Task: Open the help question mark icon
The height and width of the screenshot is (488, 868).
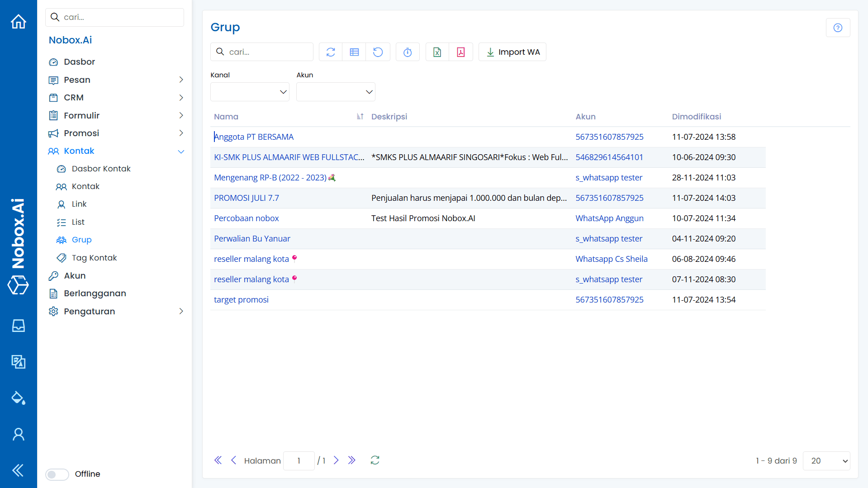Action: (838, 28)
